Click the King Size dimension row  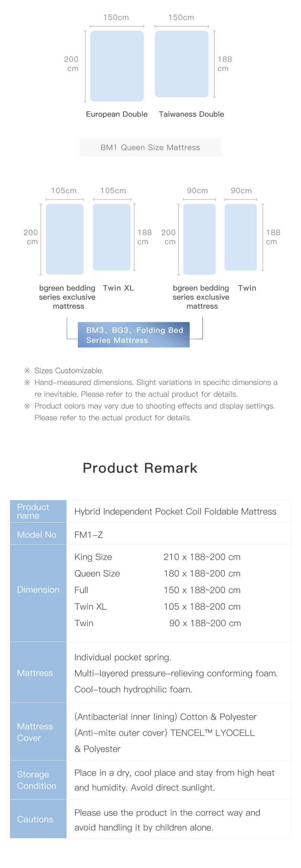pos(157,557)
